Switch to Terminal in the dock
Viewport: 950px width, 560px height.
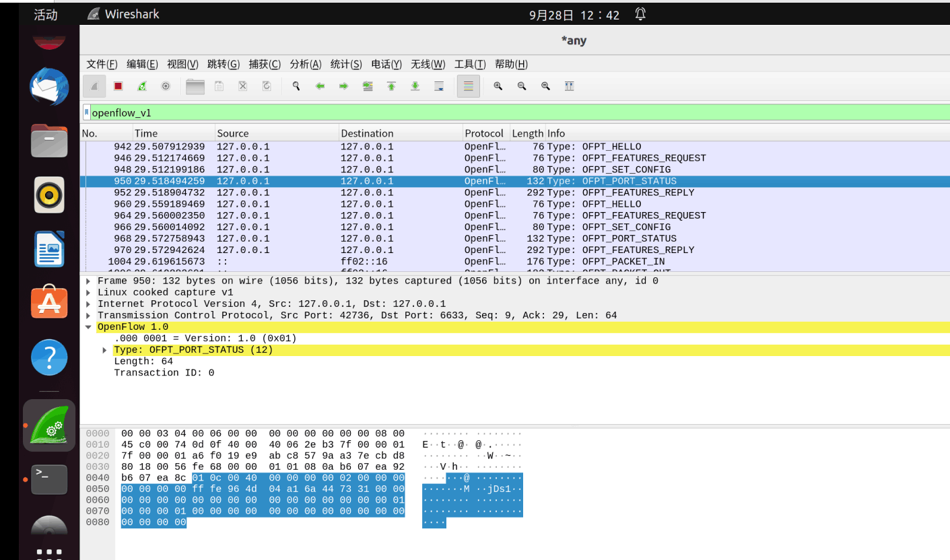(x=48, y=479)
